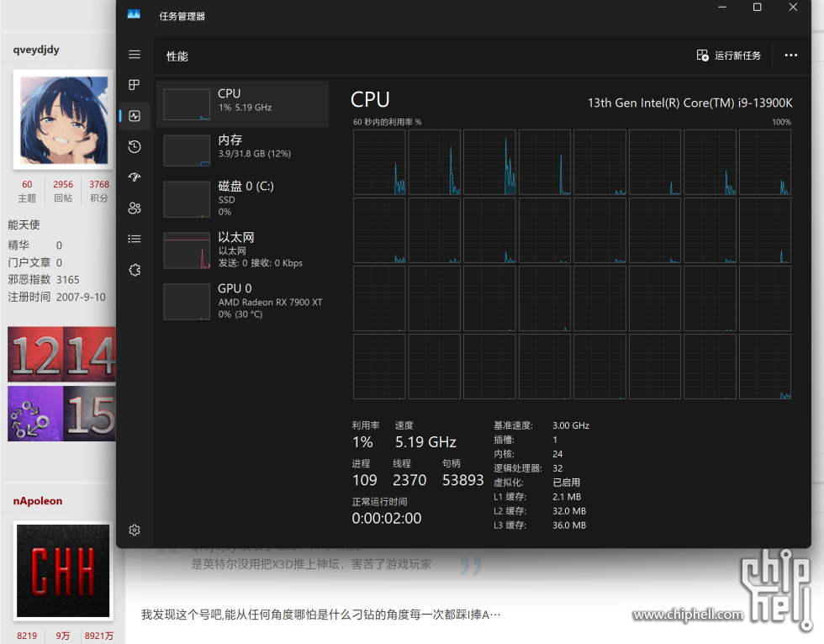Close the Task Manager window
Image resolution: width=824 pixels, height=644 pixels.
click(x=793, y=8)
